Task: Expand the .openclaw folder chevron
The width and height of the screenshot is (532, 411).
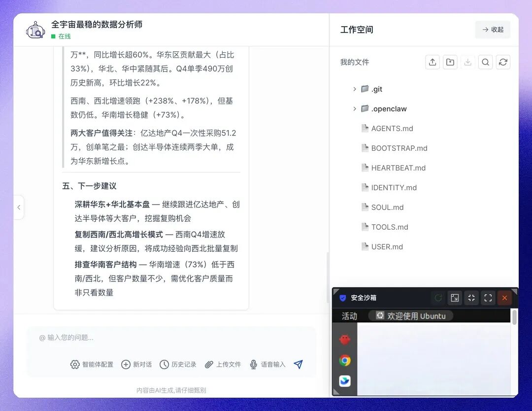Action: pos(354,108)
